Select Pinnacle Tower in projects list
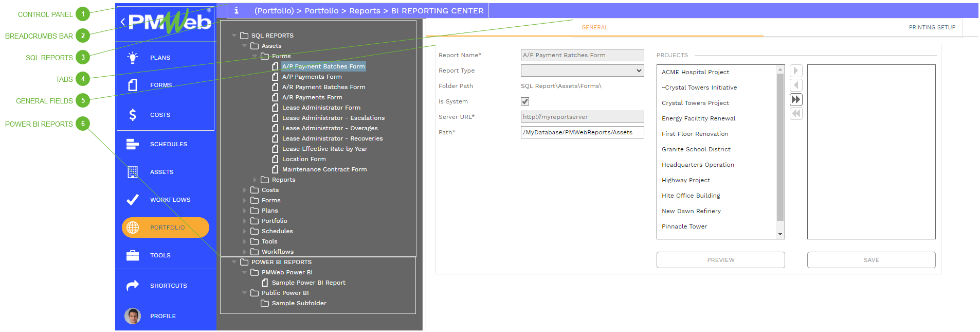Image resolution: width=980 pixels, height=332 pixels. [684, 226]
